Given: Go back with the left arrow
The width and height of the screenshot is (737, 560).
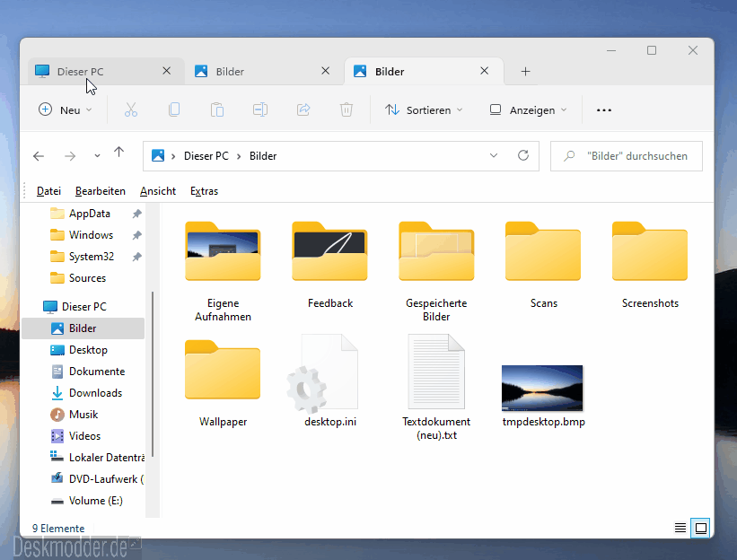Looking at the screenshot, I should point(39,156).
